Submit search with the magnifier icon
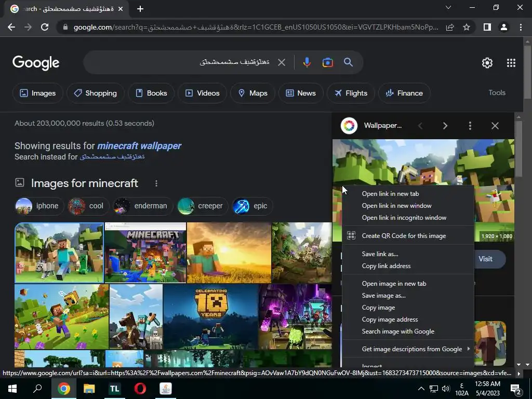 click(349, 62)
